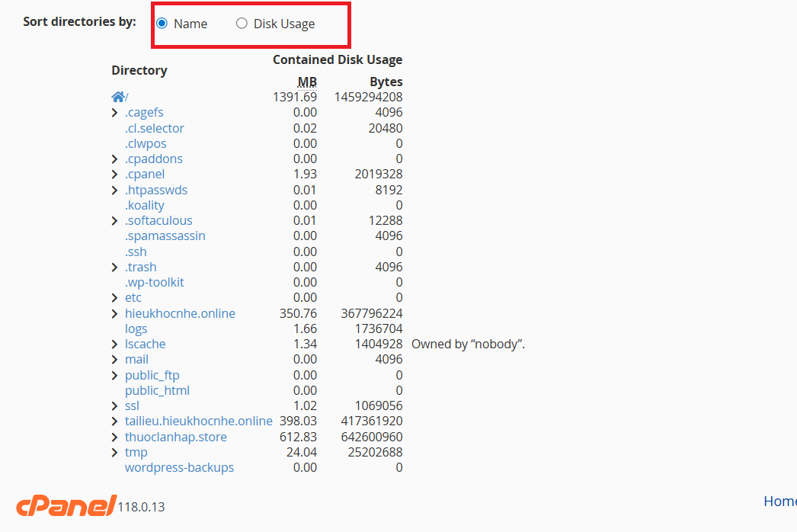Expand the tmp folder chevron
The height and width of the screenshot is (532, 797).
[x=115, y=452]
